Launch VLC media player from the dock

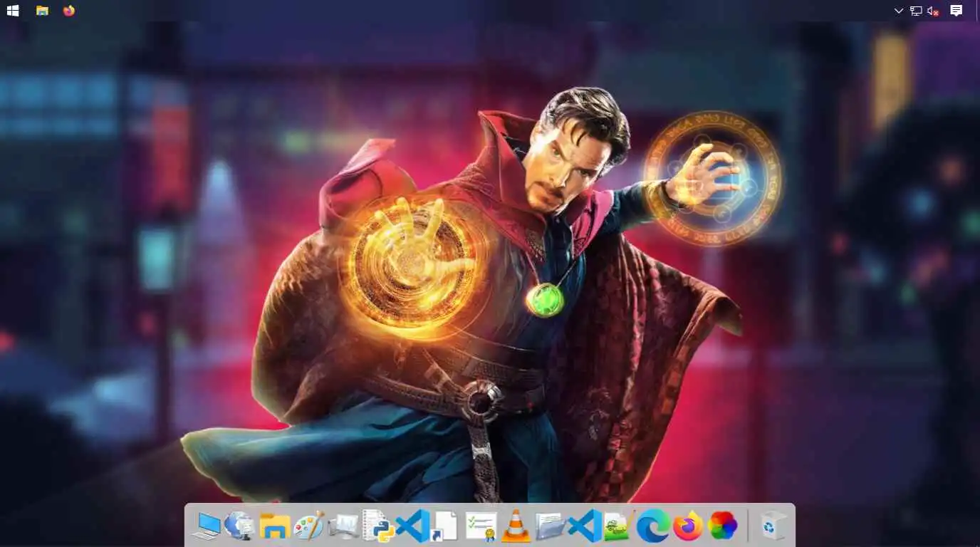(x=516, y=526)
